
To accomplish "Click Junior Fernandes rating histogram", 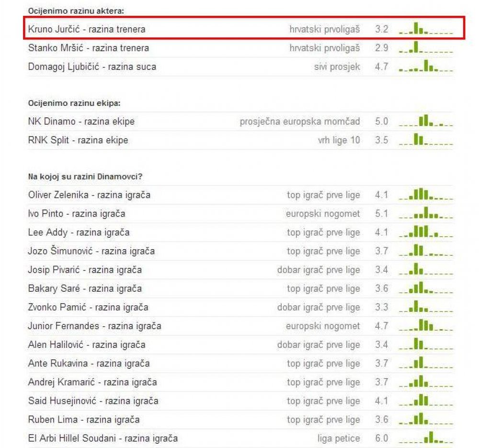I will click(x=426, y=325).
